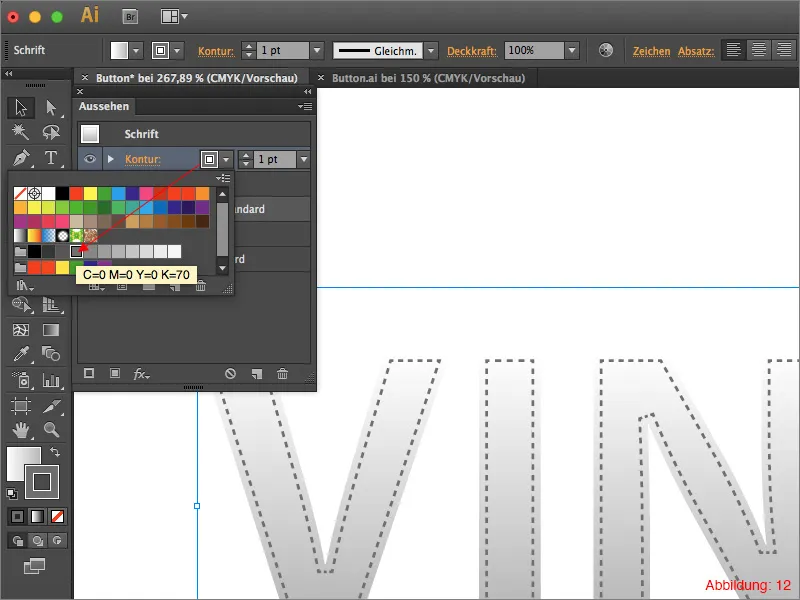Select the Pen tool
This screenshot has height=600, width=800.
pos(21,158)
